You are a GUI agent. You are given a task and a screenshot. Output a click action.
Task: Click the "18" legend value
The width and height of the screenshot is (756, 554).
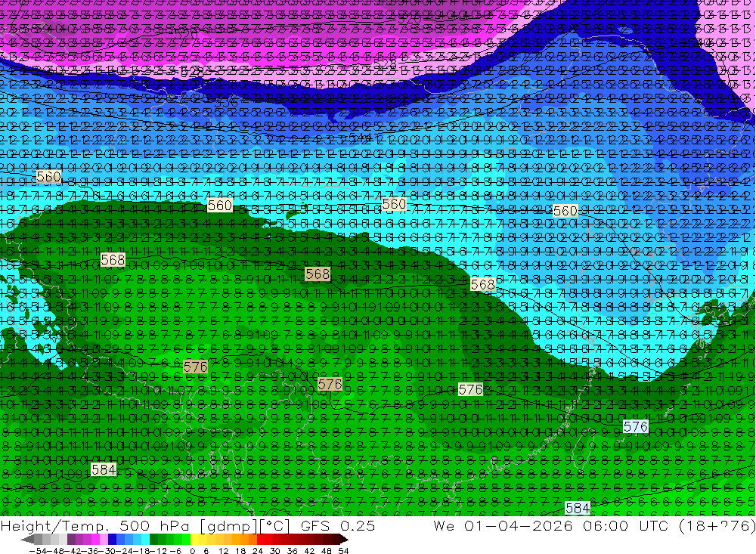[240, 551]
